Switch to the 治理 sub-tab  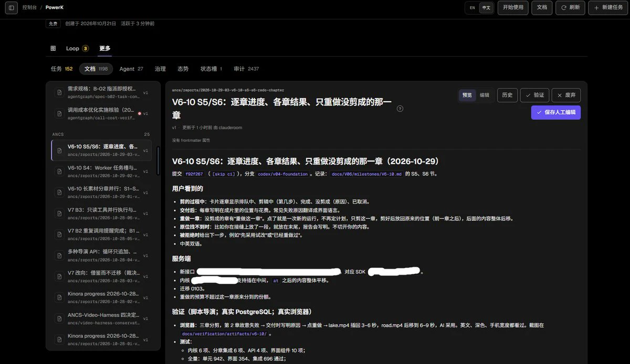coord(160,69)
